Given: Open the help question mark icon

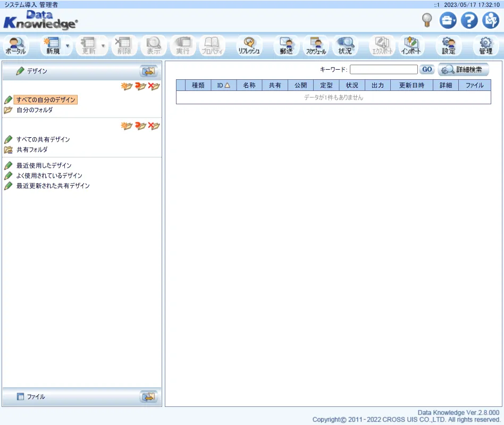Looking at the screenshot, I should point(469,20).
